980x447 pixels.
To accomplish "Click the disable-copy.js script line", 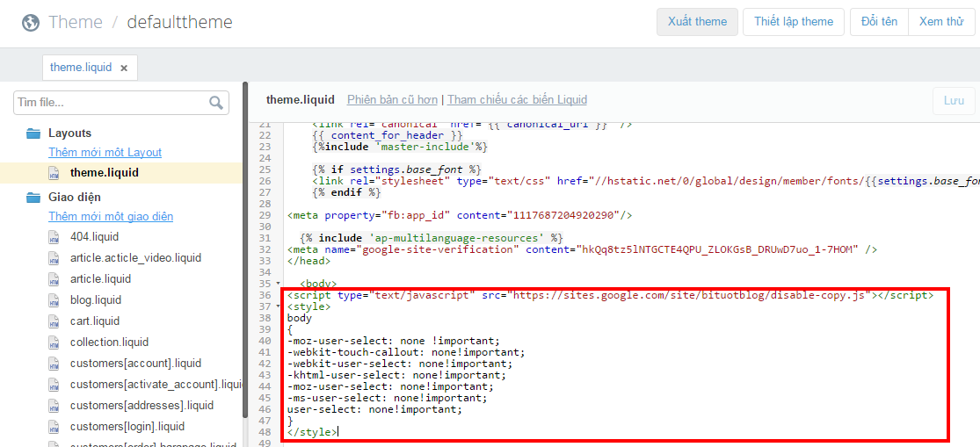I will pyautogui.click(x=611, y=295).
